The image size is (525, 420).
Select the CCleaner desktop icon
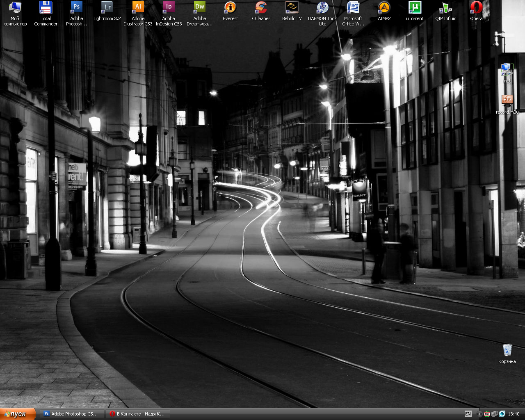pyautogui.click(x=261, y=8)
